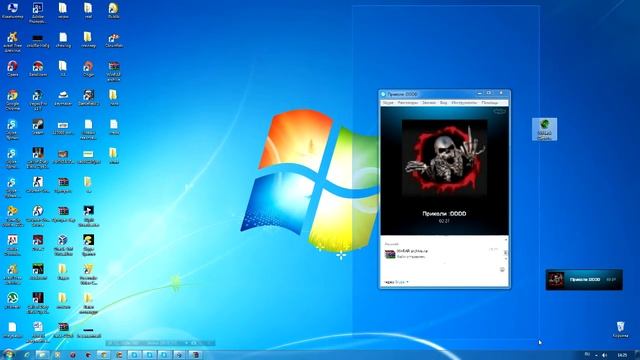Open the Инструменты menu in Skype

click(464, 103)
